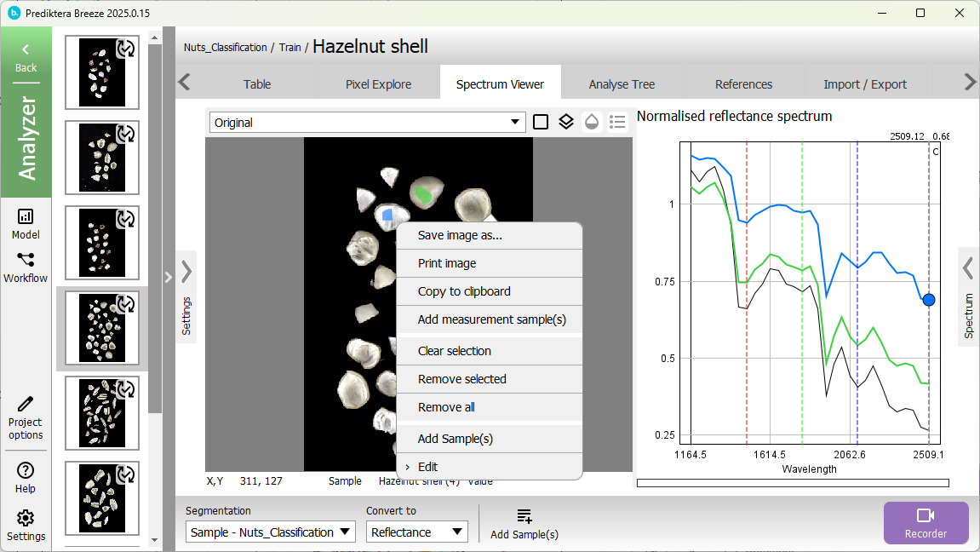The image size is (980, 552).
Task: Toggle the rectangle selection square icon
Action: click(x=541, y=122)
